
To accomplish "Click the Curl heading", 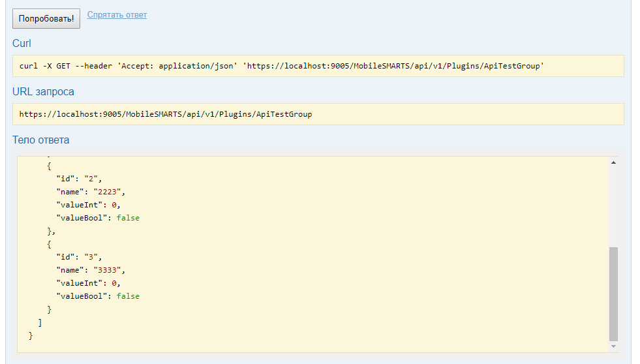I will [x=22, y=43].
